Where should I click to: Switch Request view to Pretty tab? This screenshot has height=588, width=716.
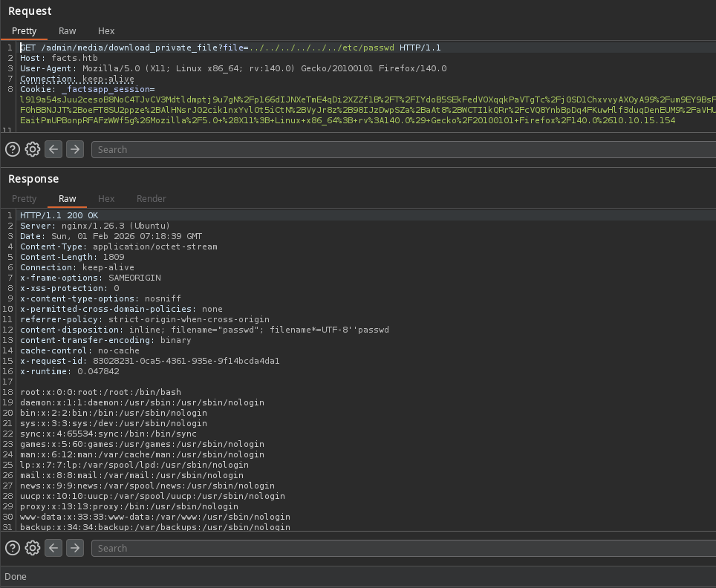[x=25, y=31]
